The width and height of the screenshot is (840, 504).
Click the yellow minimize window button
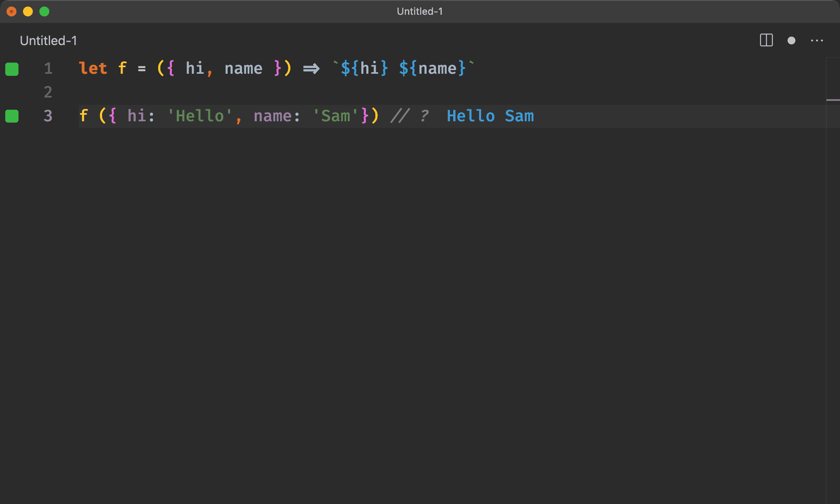pos(28,11)
